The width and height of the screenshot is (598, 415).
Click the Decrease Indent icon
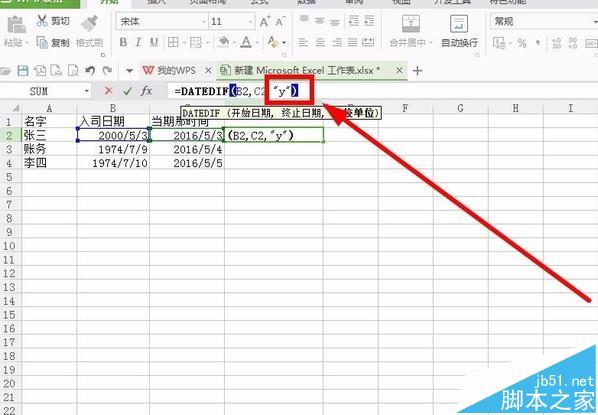tap(354, 21)
